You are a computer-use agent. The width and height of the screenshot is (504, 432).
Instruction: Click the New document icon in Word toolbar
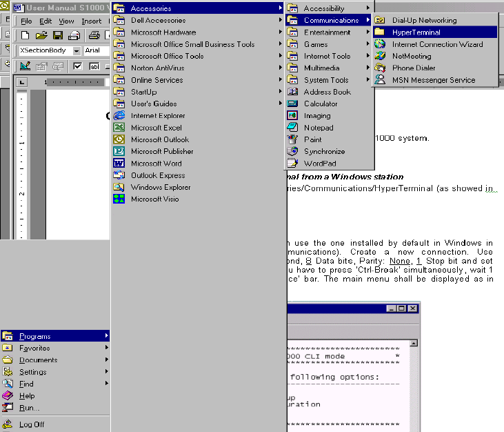pyautogui.click(x=25, y=35)
